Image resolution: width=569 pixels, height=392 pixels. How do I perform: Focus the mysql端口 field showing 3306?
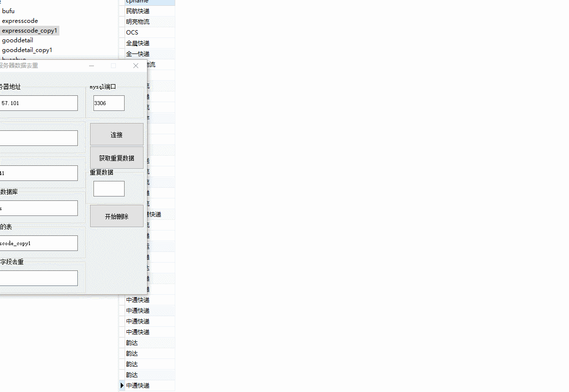(x=109, y=103)
